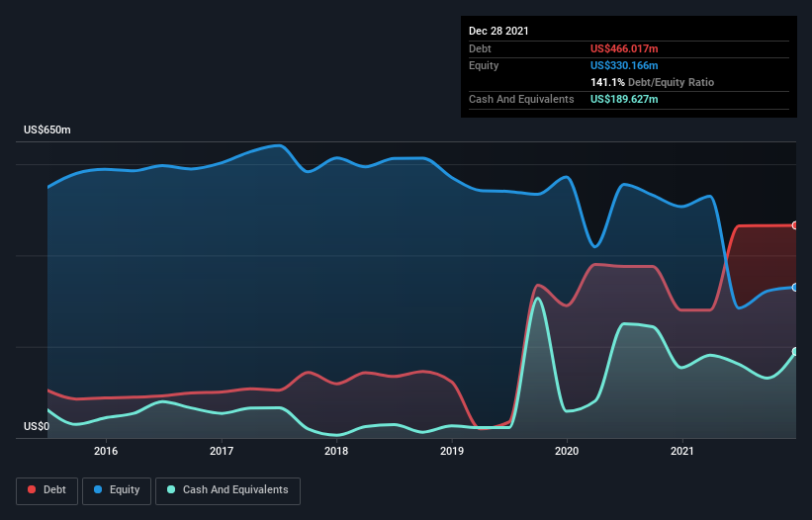812x520 pixels.
Task: Select the 2016 x-axis label
Action: (x=106, y=451)
